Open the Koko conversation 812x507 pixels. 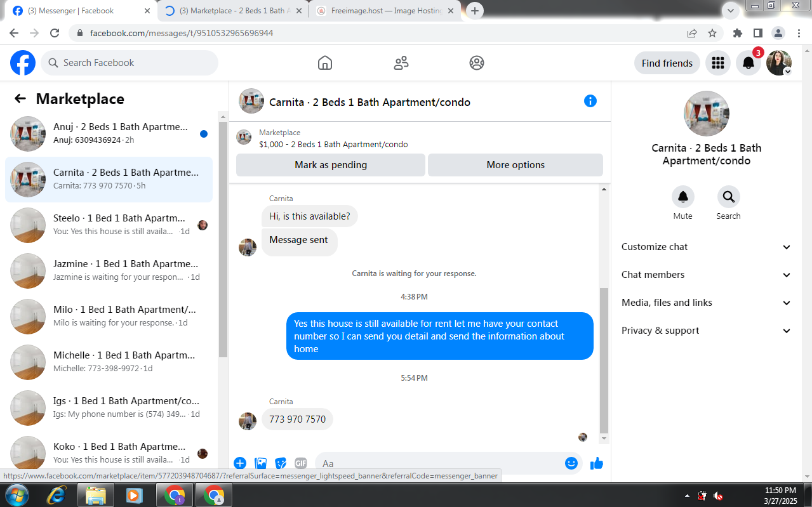pos(109,452)
